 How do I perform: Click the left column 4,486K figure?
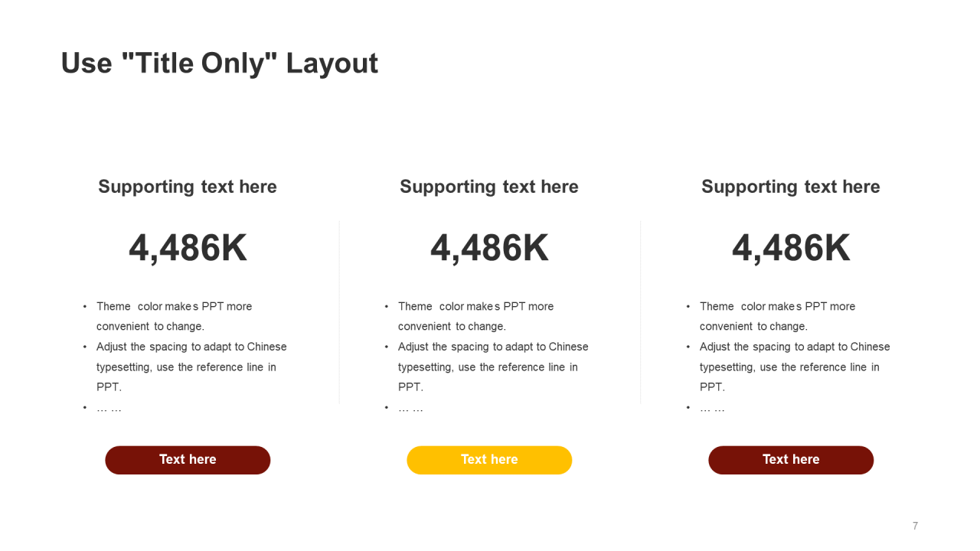[x=188, y=248]
